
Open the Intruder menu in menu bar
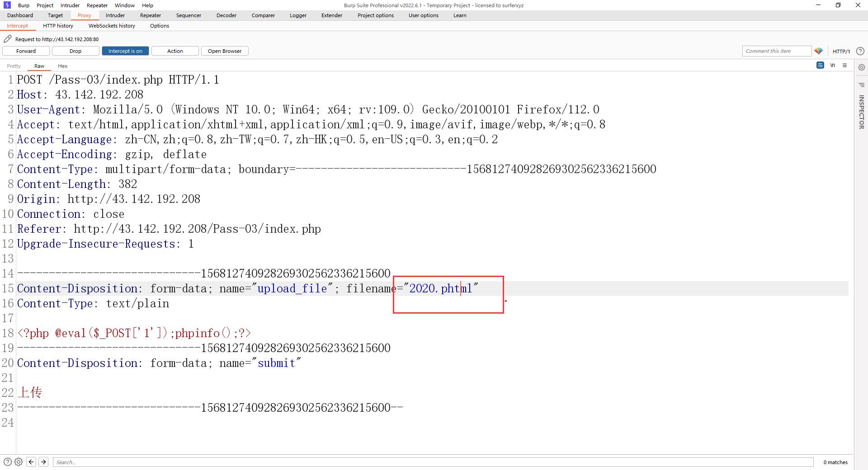[x=70, y=5]
